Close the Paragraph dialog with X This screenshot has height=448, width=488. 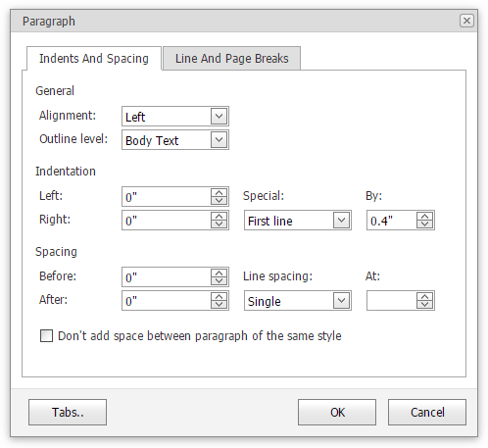466,21
